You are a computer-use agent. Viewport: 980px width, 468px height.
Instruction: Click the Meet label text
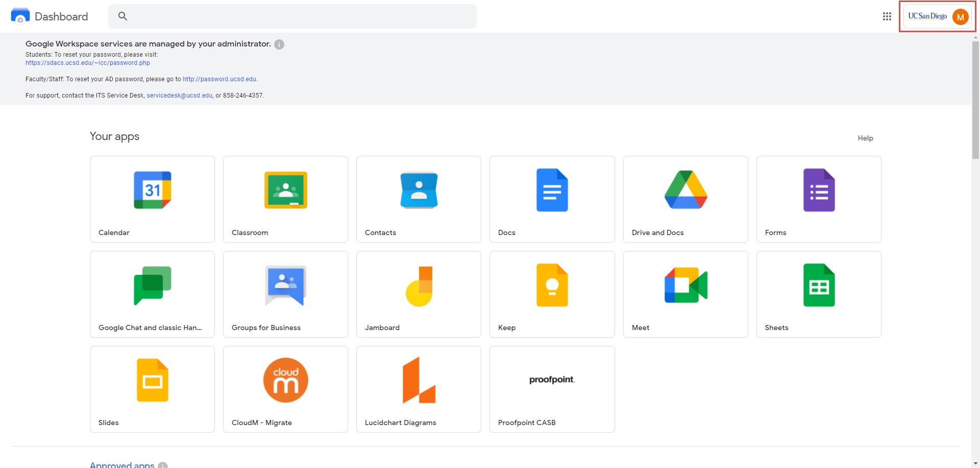[x=641, y=327]
